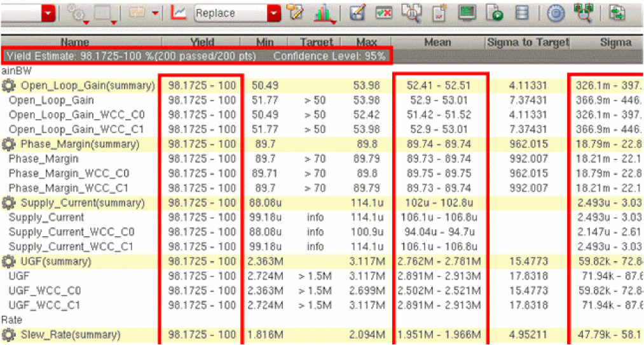Click the histogram bar chart icon
The width and height of the screenshot is (644, 345).
(324, 13)
